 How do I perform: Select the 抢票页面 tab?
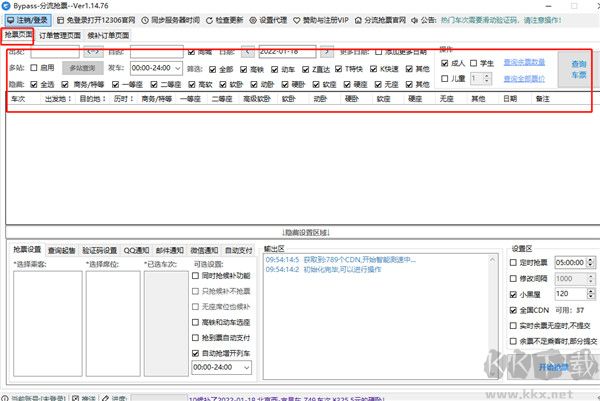(18, 35)
